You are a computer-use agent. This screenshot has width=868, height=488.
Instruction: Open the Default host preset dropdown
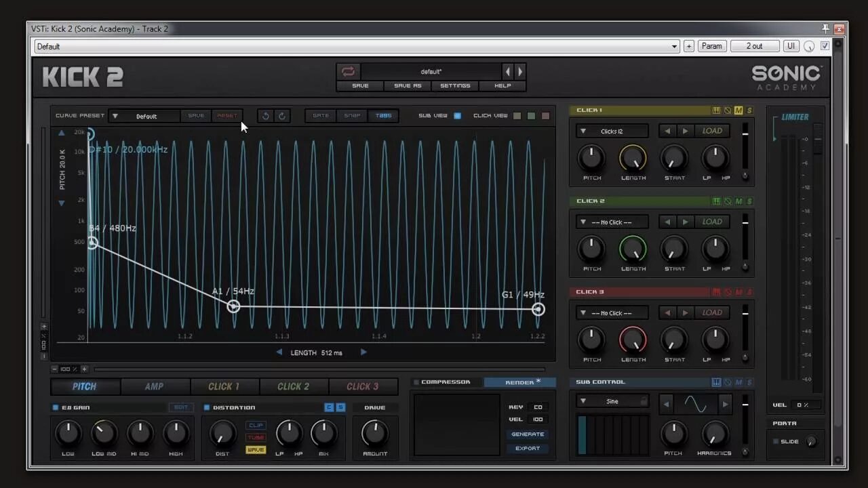(x=357, y=46)
